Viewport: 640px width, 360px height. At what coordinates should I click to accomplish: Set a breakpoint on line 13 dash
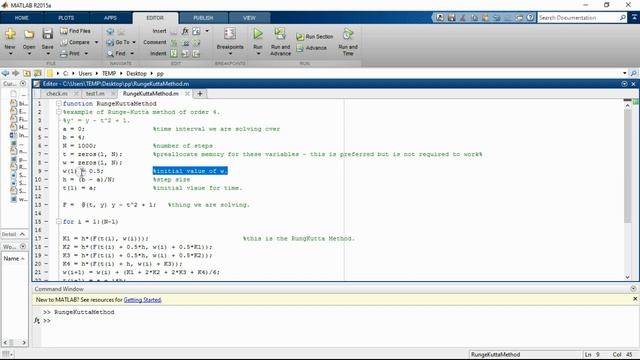46,205
